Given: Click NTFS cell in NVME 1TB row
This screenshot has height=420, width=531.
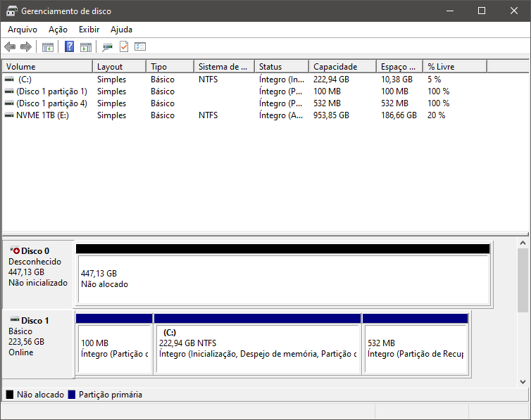Looking at the screenshot, I should pyautogui.click(x=208, y=115).
